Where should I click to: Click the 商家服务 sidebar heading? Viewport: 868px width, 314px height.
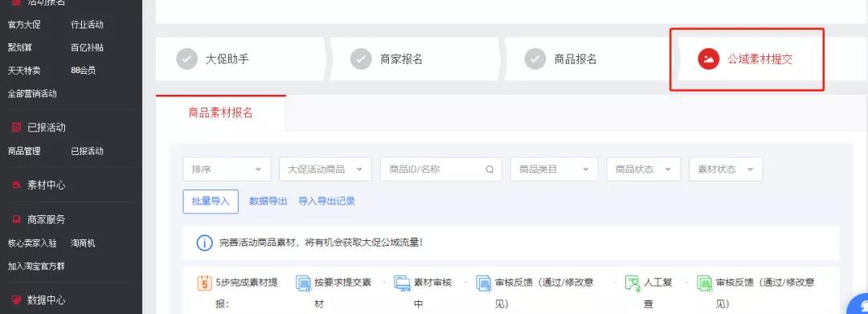point(47,219)
